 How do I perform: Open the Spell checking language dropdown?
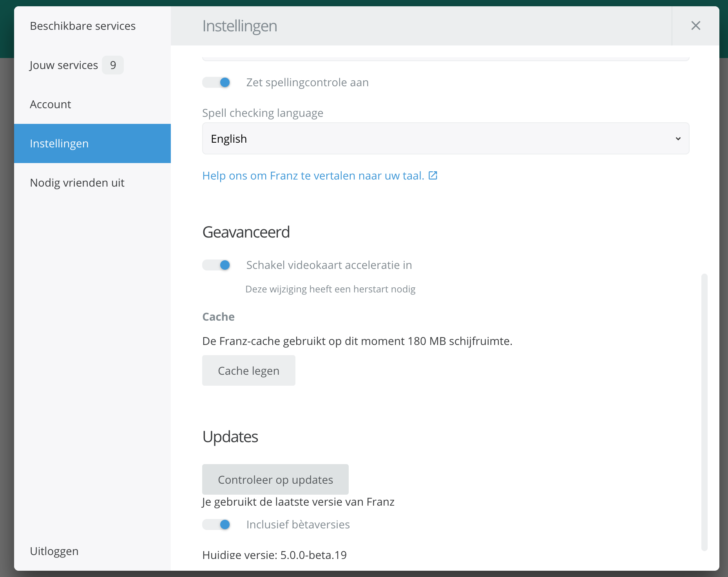(x=445, y=139)
